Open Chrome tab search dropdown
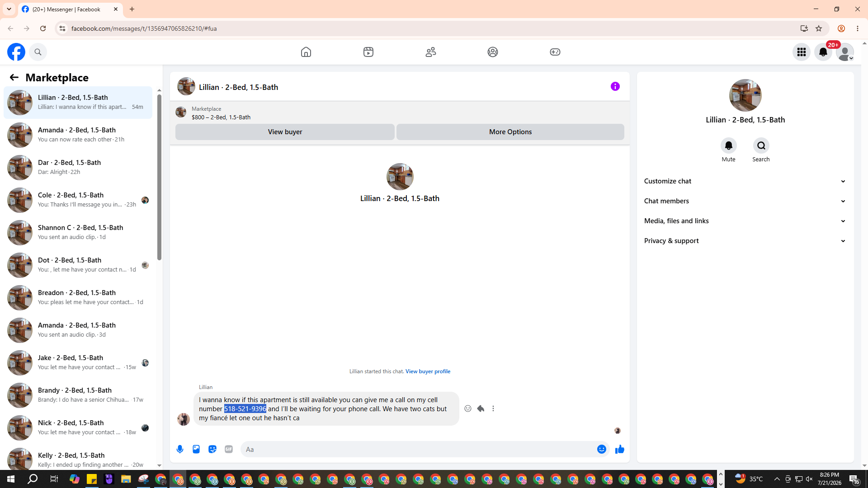Screen dimensions: 868x488 [x=9, y=9]
